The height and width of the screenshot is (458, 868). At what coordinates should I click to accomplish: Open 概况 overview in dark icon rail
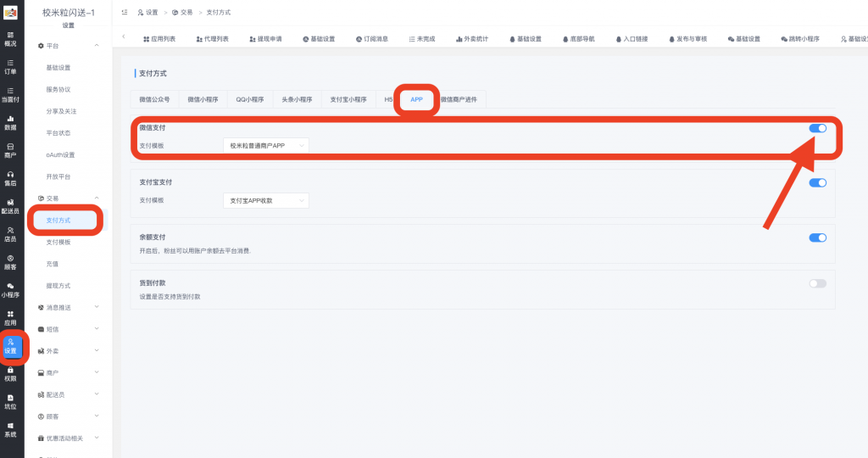[10, 39]
